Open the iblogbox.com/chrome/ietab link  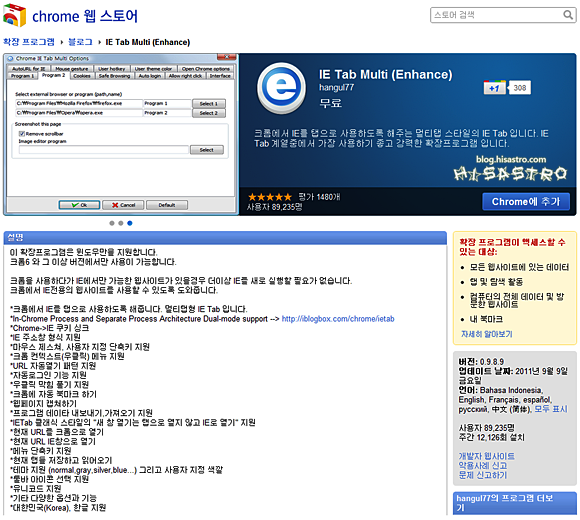338,318
